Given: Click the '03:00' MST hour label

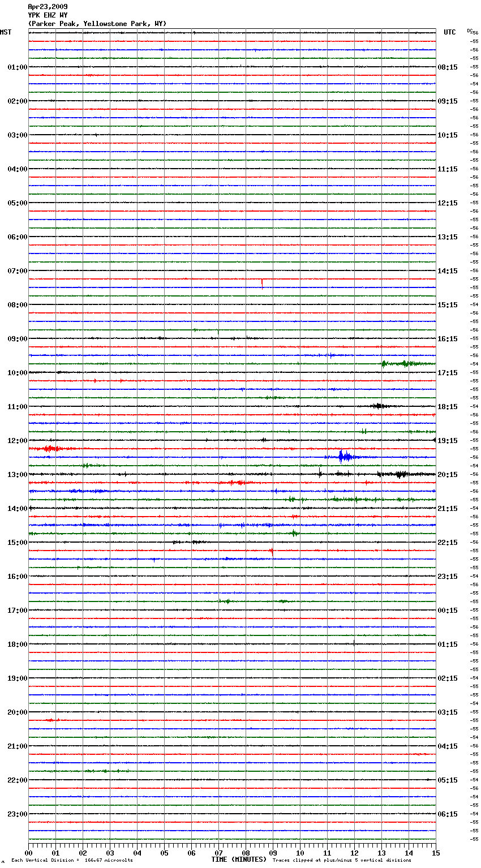Looking at the screenshot, I should (17, 135).
